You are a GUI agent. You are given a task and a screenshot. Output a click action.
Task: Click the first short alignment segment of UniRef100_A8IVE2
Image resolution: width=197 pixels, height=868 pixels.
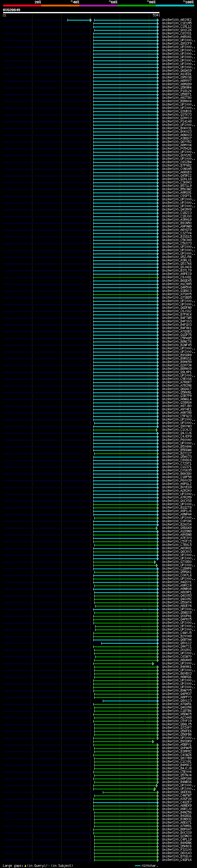point(79,20)
